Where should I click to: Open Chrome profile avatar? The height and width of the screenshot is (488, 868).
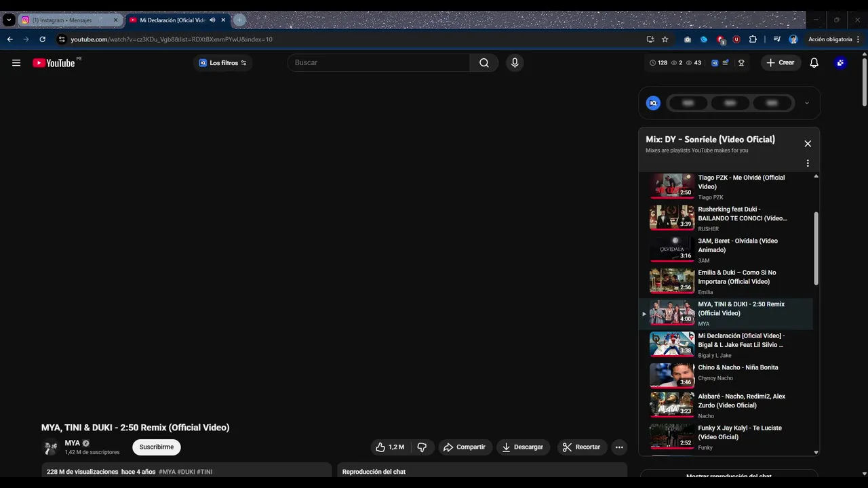(x=793, y=39)
